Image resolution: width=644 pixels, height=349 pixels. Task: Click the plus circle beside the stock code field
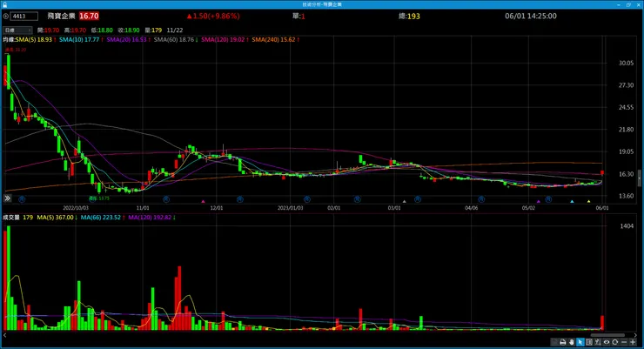6,17
